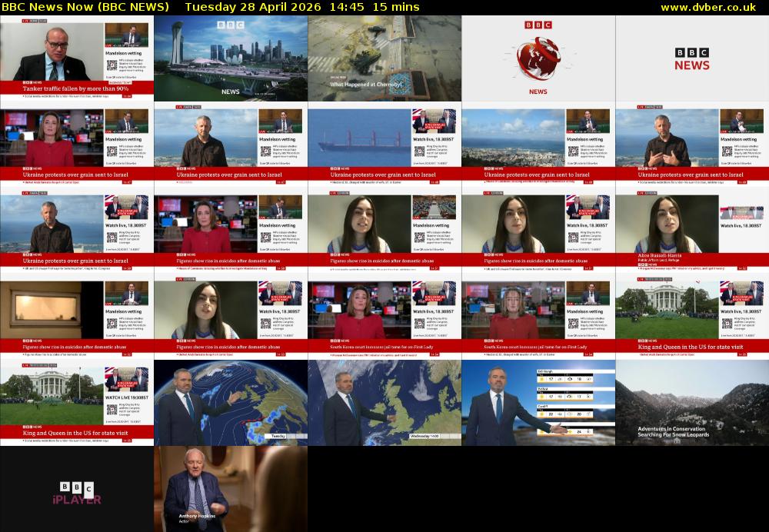Click the 'Alice Russell-Harris' name caption
The width and height of the screenshot is (769, 532).
point(660,255)
